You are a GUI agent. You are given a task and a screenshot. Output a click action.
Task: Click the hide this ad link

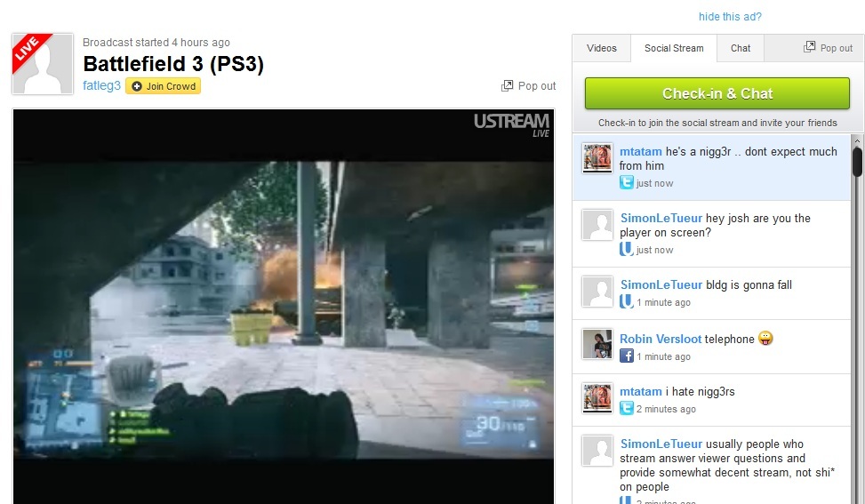pyautogui.click(x=730, y=17)
